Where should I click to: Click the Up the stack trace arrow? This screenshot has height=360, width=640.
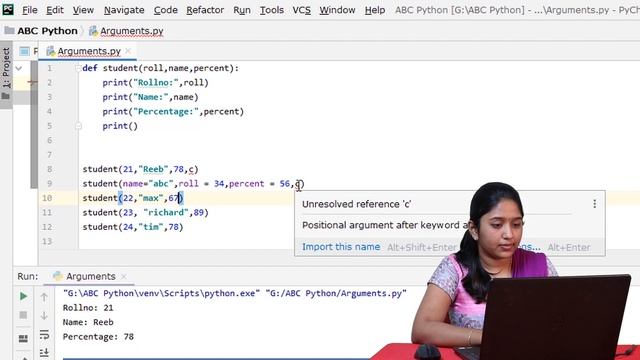click(44, 297)
